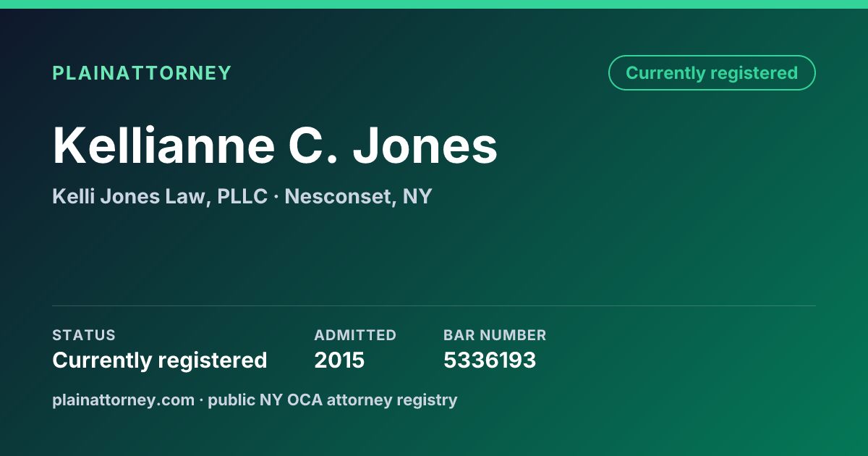Click the horizontal divider line above STATUS
The image size is (868, 456).
pos(434,305)
